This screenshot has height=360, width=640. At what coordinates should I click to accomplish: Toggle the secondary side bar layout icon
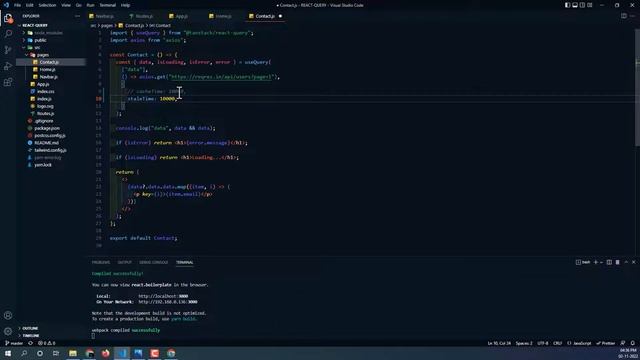[582, 5]
